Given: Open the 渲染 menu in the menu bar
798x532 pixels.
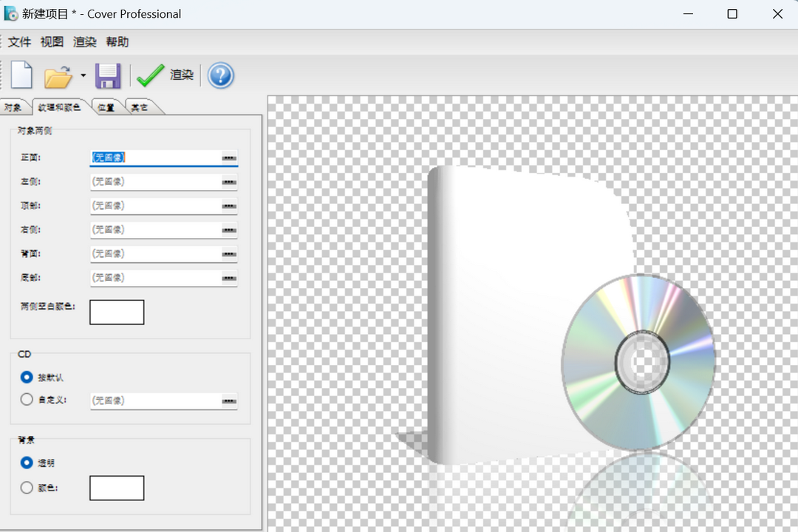Looking at the screenshot, I should 83,42.
